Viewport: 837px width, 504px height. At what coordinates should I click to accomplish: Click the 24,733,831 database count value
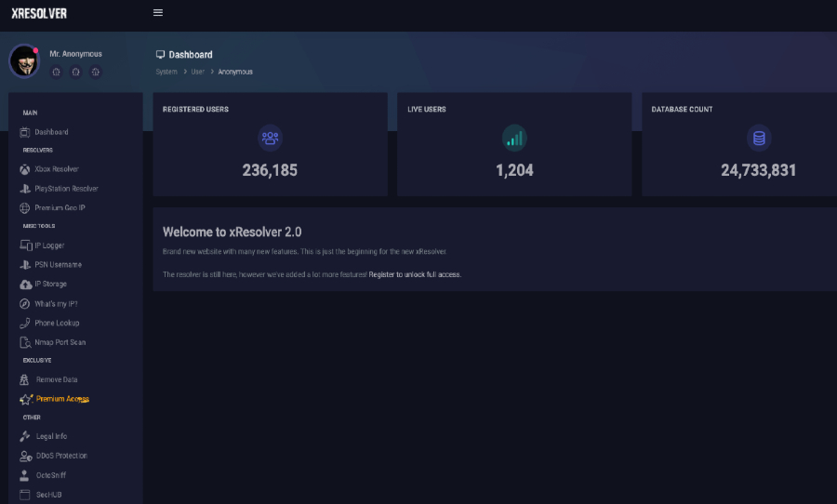[759, 170]
